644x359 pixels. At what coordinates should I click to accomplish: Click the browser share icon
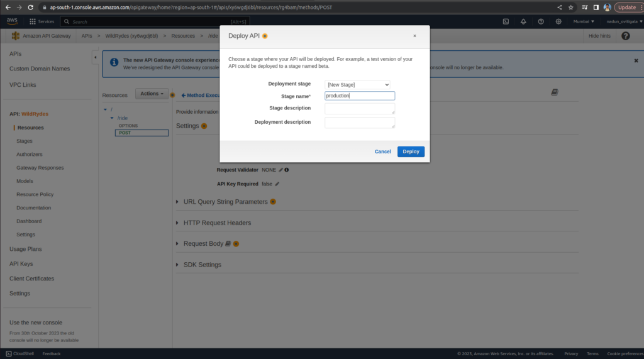coord(559,8)
